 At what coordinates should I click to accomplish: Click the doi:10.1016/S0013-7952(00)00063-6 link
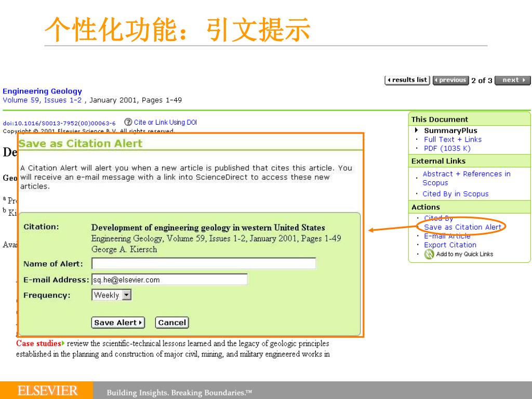(x=59, y=123)
